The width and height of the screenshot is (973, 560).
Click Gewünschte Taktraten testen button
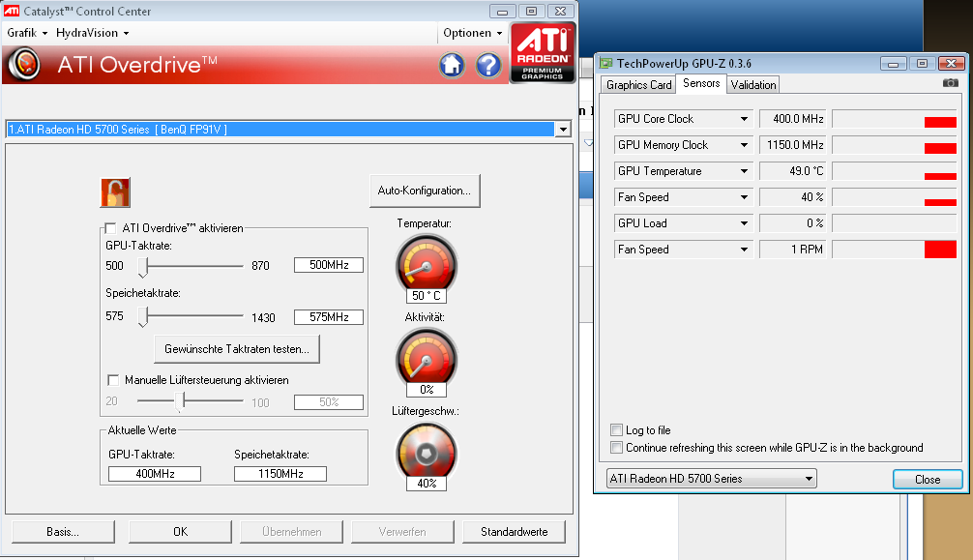coord(236,349)
